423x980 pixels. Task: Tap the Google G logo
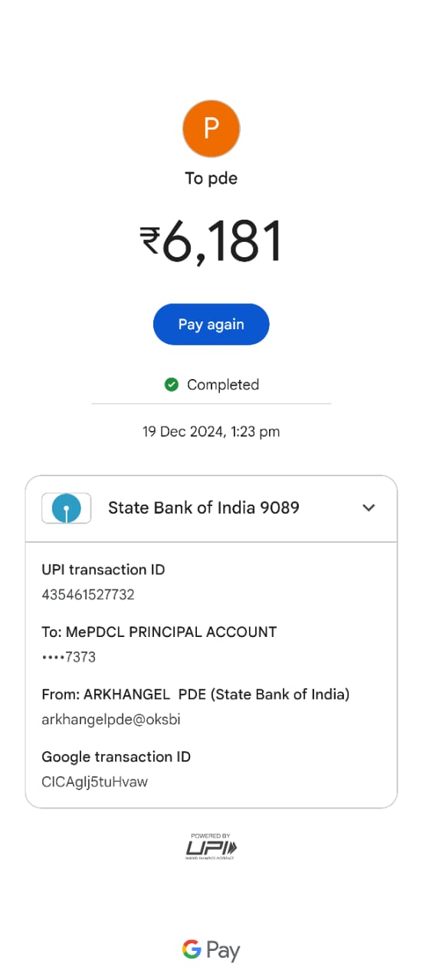pos(192,949)
